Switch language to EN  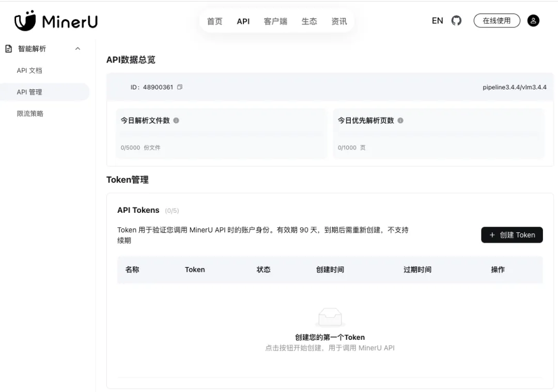[x=438, y=21]
